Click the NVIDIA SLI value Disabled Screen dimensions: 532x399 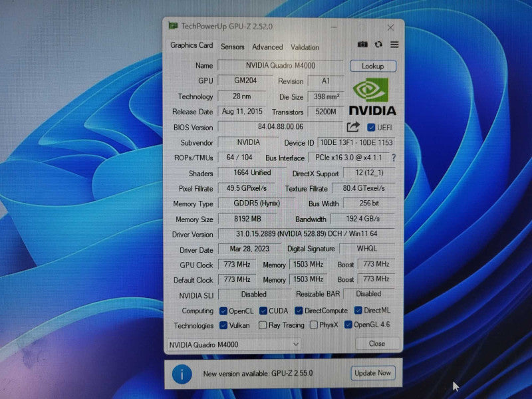[x=254, y=295]
